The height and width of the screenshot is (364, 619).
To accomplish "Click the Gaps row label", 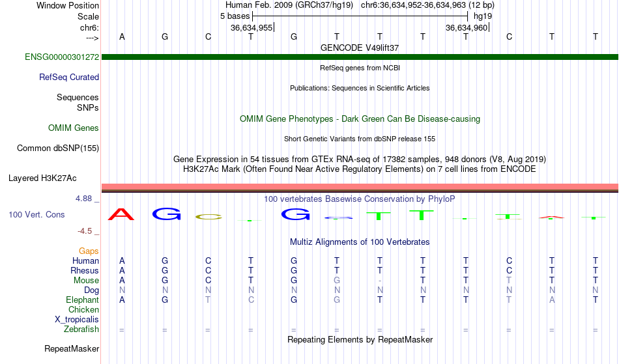I will point(89,251).
